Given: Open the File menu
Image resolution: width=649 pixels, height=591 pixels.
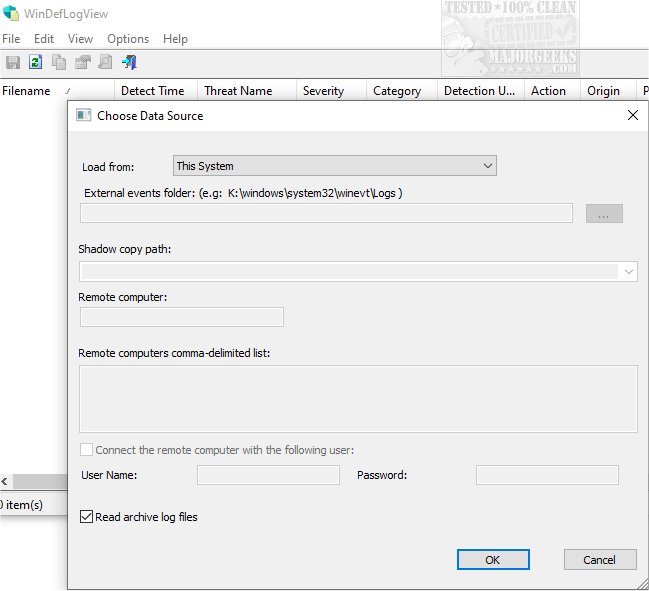Looking at the screenshot, I should [x=11, y=39].
